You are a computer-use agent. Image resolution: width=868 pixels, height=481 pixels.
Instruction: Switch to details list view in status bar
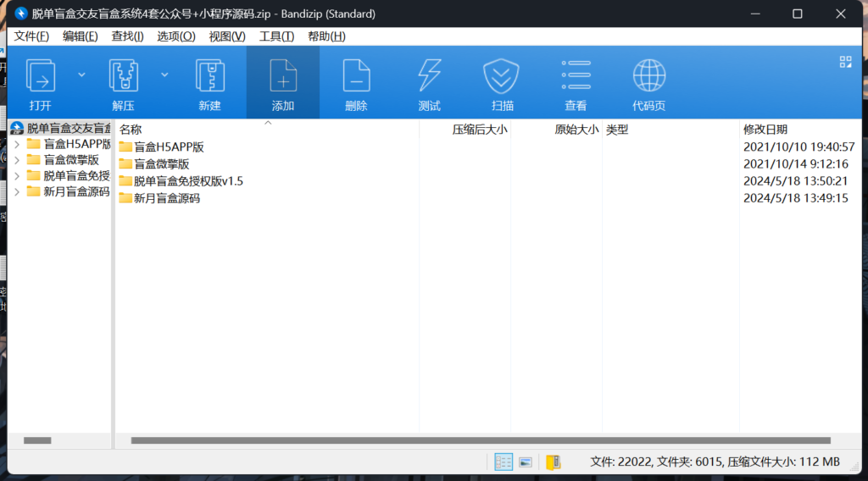[x=504, y=462]
